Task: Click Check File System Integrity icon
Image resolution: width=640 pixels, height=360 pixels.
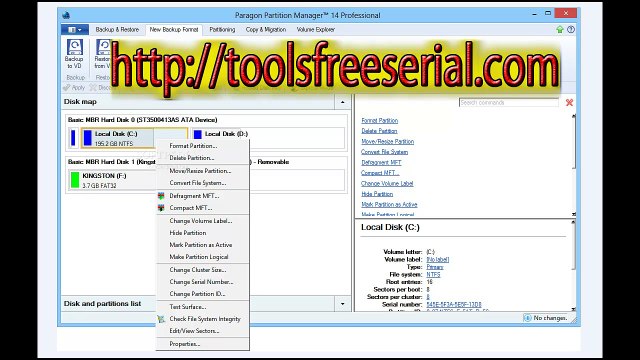Action: tap(161, 319)
